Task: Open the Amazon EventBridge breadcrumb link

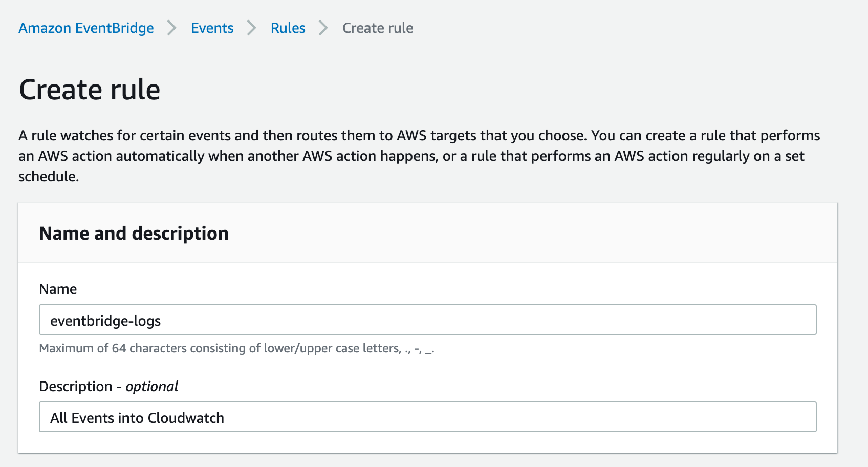Action: [x=86, y=28]
